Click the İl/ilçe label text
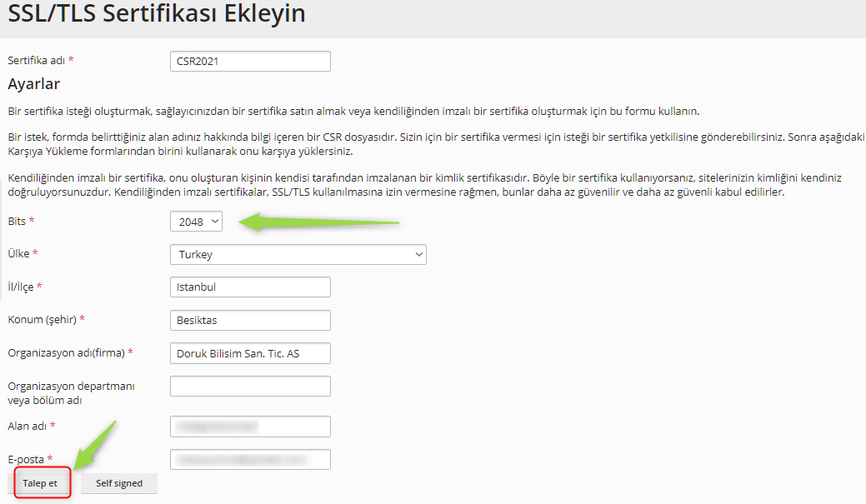 (x=21, y=287)
